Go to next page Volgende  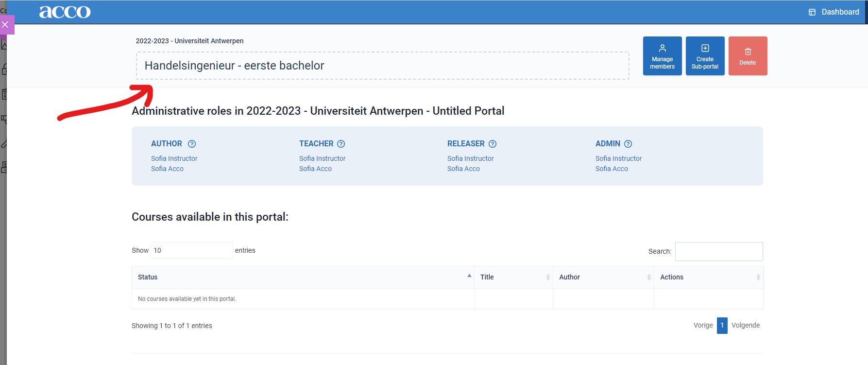tap(746, 325)
